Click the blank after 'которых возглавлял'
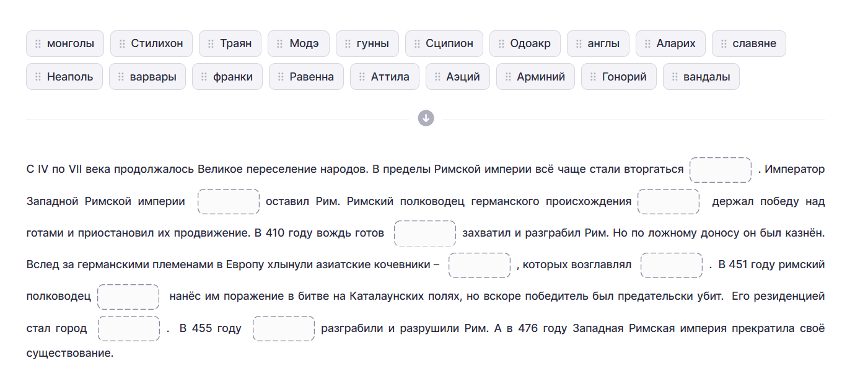Viewport: 868px width, 371px height. click(x=672, y=265)
